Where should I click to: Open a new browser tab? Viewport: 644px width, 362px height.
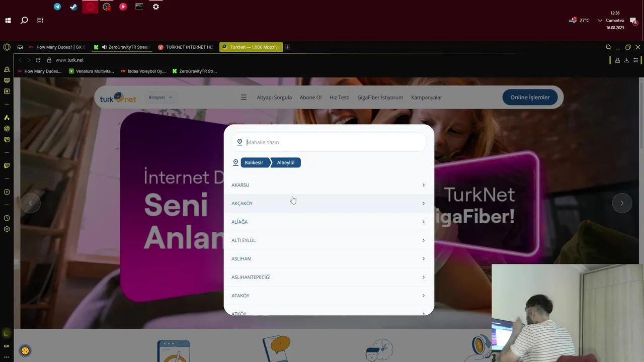(x=287, y=47)
